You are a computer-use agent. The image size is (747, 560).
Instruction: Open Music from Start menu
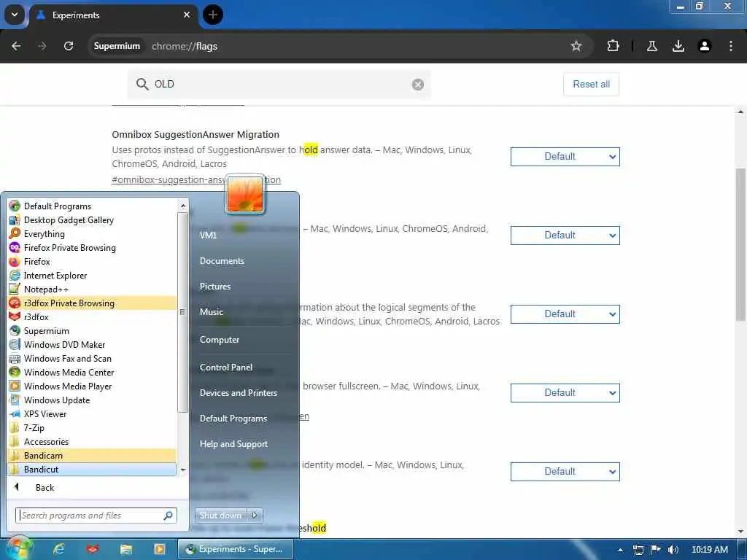point(212,312)
